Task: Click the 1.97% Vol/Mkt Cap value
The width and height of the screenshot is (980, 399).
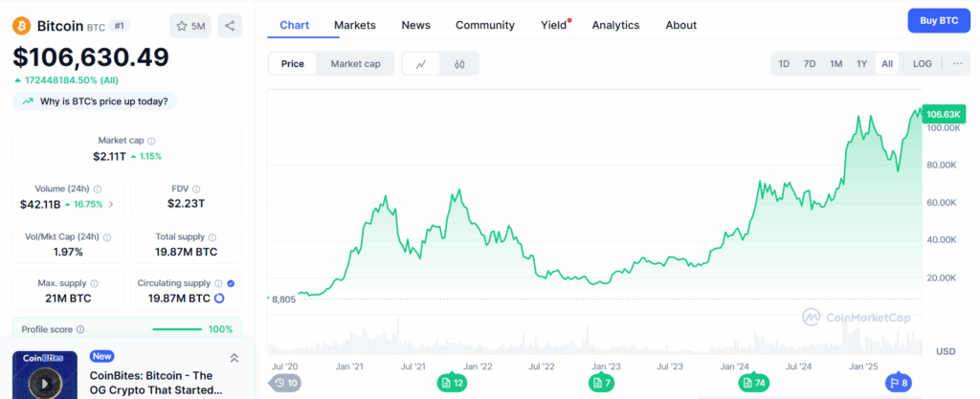Action: tap(69, 252)
